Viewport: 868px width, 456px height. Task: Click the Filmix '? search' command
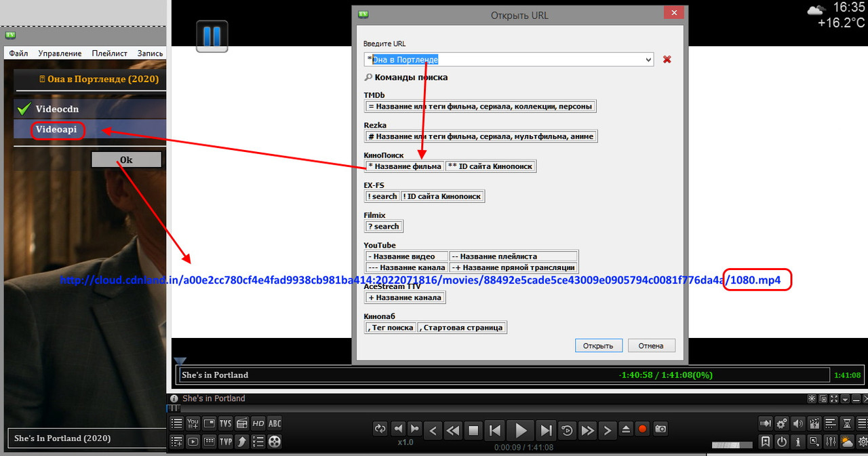384,226
